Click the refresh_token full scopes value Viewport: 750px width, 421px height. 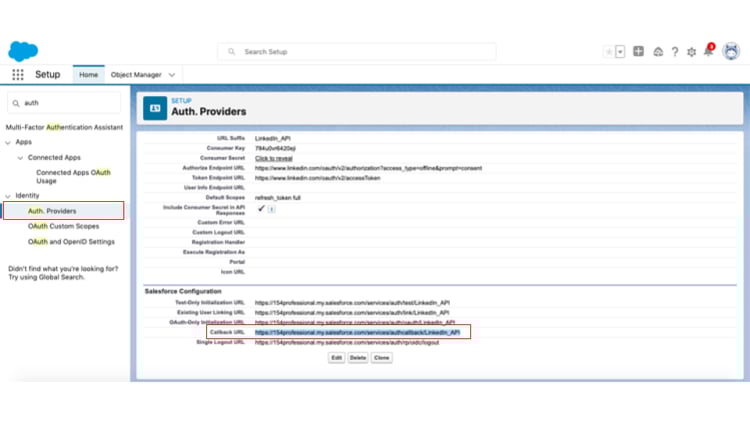click(278, 198)
